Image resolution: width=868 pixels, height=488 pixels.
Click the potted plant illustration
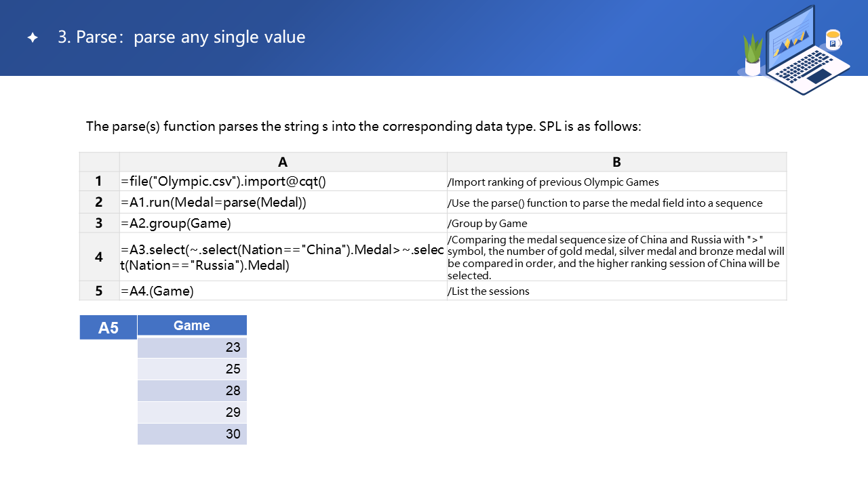click(753, 56)
